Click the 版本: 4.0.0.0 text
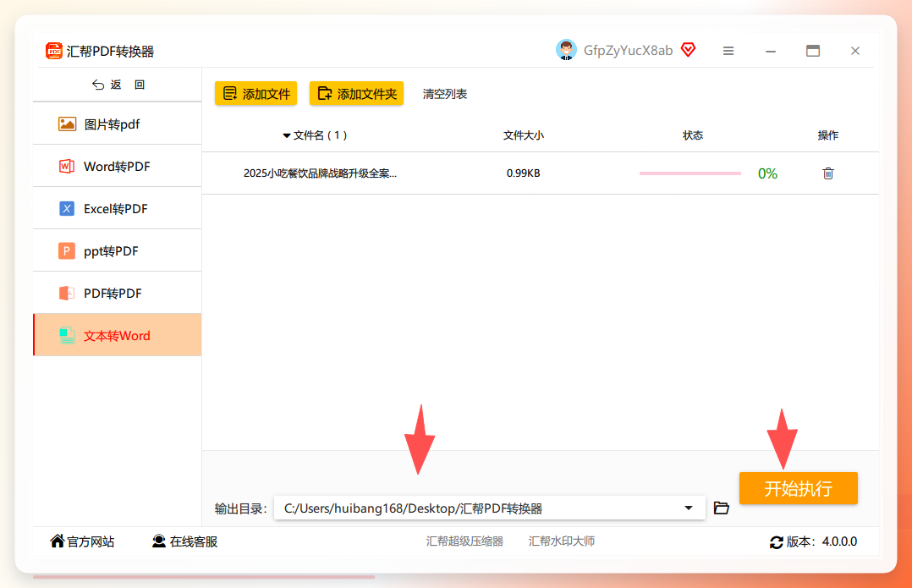The width and height of the screenshot is (912, 588). (821, 542)
